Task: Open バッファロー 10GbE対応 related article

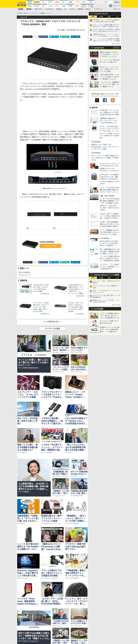Action: 41,307
